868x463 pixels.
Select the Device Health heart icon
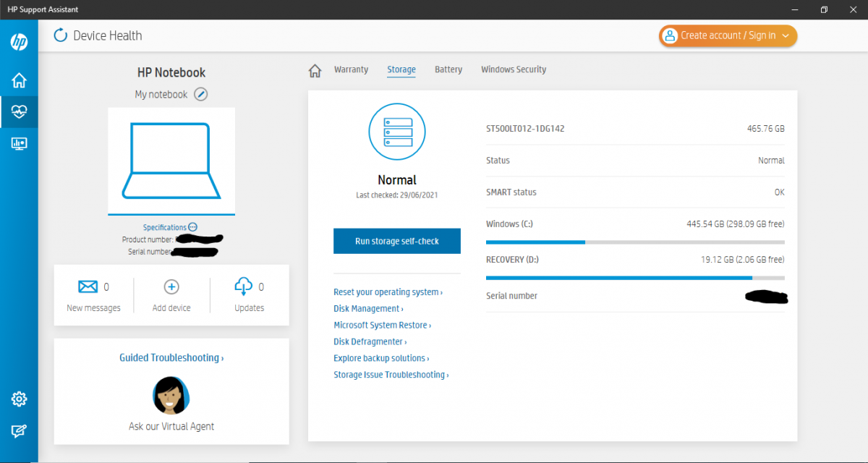point(19,112)
